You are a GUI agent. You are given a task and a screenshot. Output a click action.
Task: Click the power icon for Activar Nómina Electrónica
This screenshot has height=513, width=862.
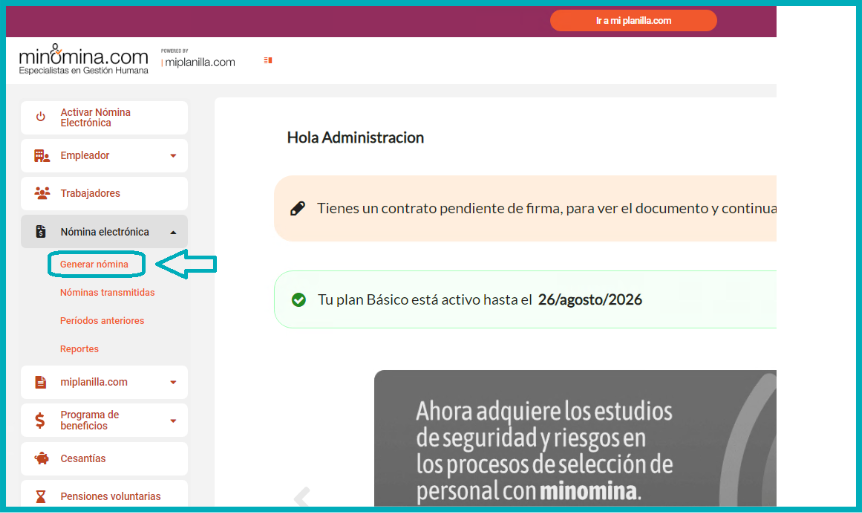tap(41, 117)
